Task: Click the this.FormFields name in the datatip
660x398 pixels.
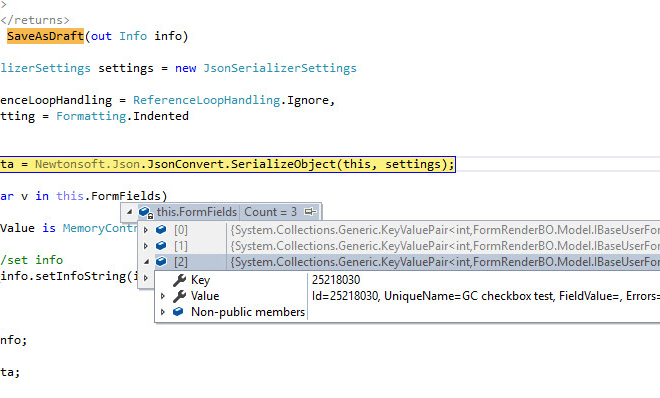Action: (197, 212)
